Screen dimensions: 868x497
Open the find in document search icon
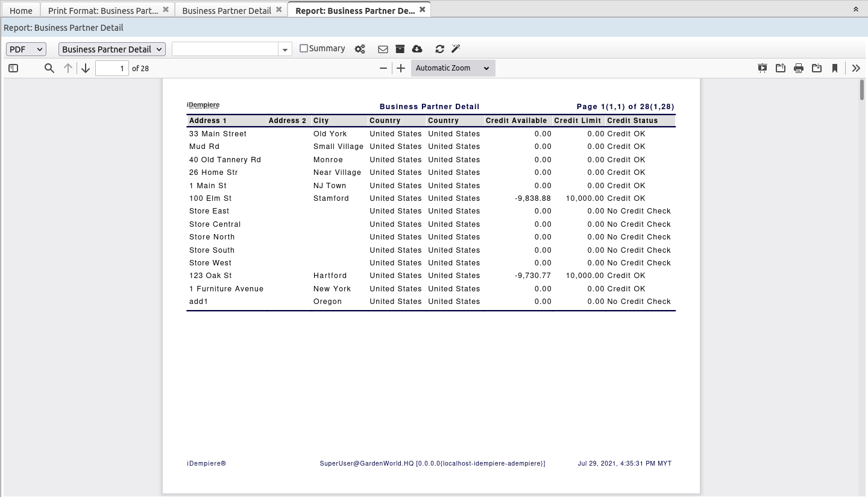49,68
